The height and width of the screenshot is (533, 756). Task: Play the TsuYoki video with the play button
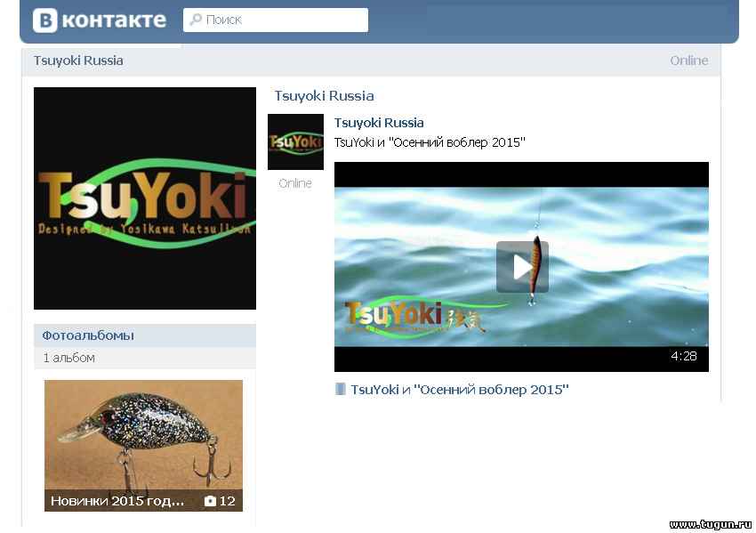click(522, 266)
